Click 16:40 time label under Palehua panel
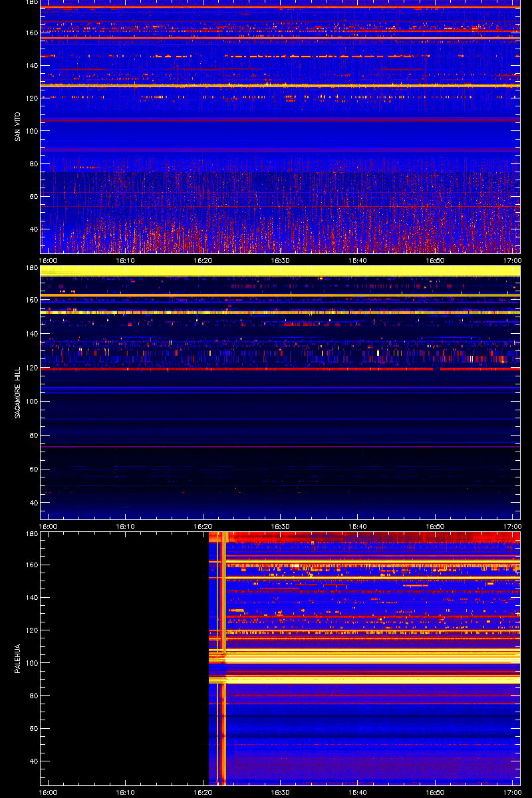 click(x=358, y=793)
